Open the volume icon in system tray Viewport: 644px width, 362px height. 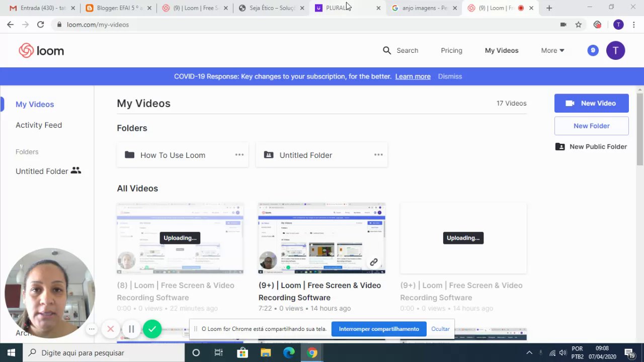click(562, 352)
